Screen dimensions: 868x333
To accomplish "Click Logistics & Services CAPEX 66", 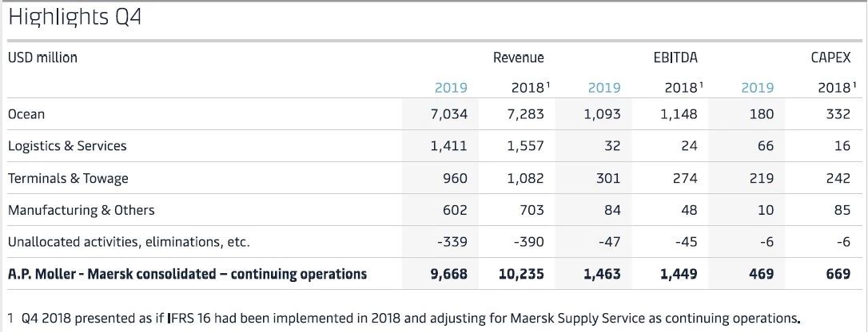I will pyautogui.click(x=766, y=146).
